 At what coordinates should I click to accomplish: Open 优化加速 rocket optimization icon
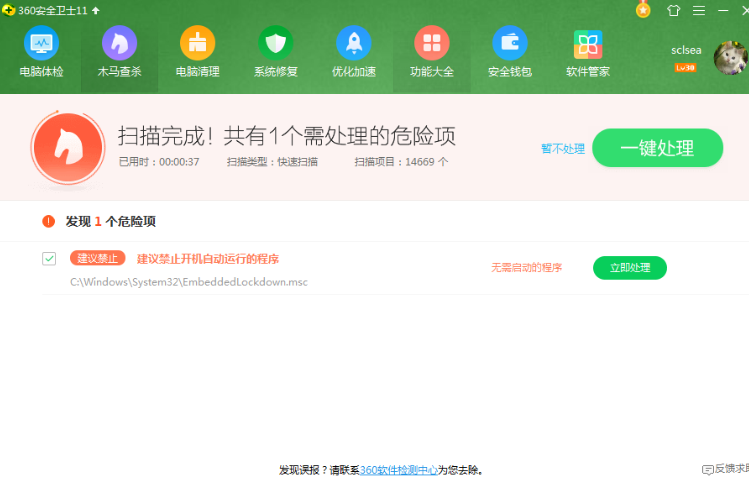[x=353, y=43]
